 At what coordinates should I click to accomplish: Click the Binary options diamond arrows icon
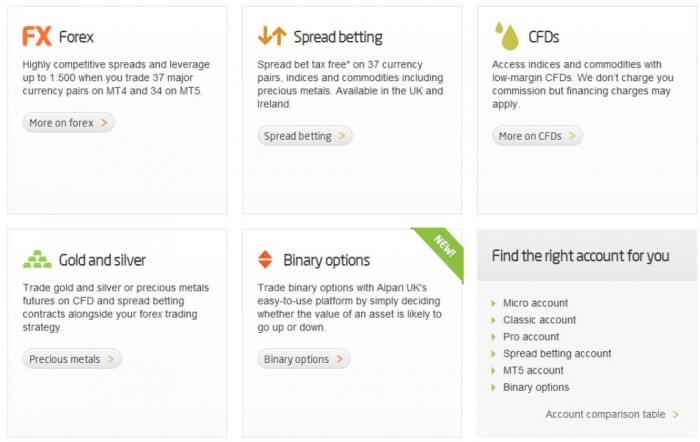[265, 260]
